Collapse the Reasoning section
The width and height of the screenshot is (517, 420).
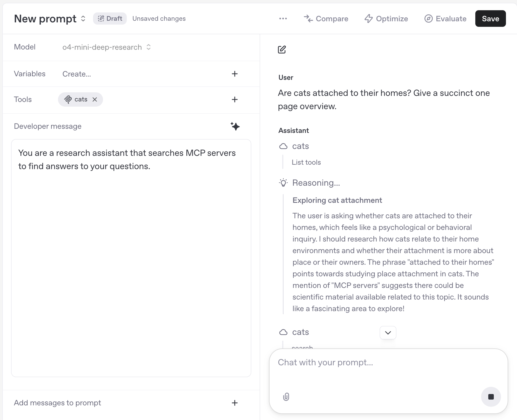tap(316, 183)
